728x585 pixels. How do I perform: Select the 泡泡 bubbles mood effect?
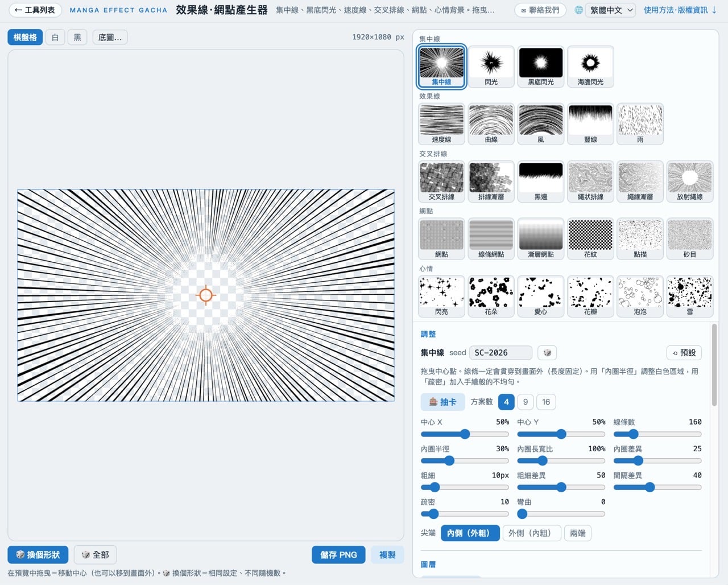pyautogui.click(x=640, y=296)
